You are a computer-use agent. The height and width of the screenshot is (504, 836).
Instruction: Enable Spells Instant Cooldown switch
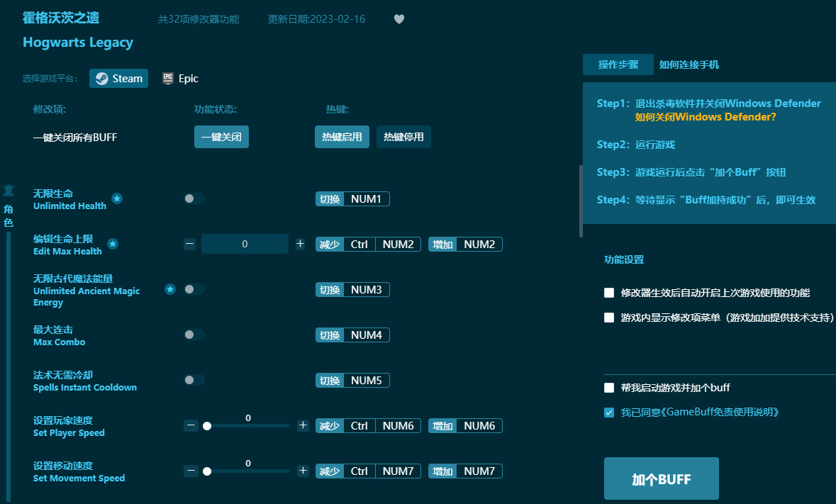tap(194, 380)
